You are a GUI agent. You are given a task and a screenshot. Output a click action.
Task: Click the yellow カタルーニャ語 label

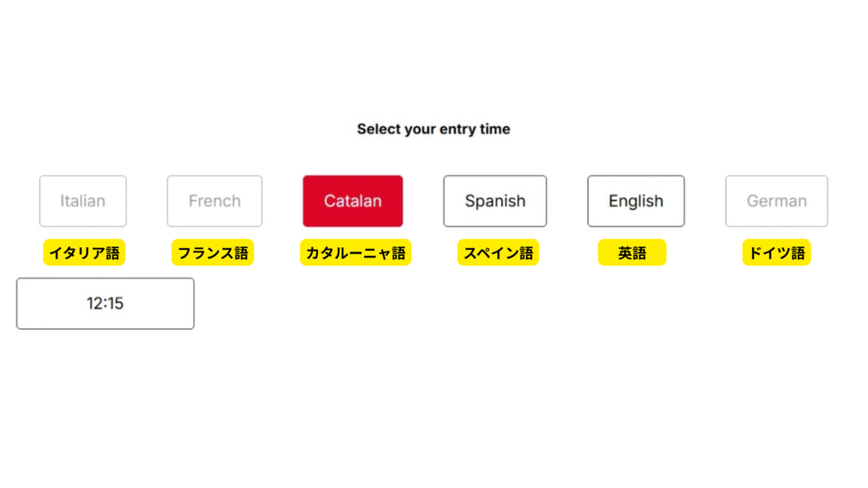coord(355,252)
